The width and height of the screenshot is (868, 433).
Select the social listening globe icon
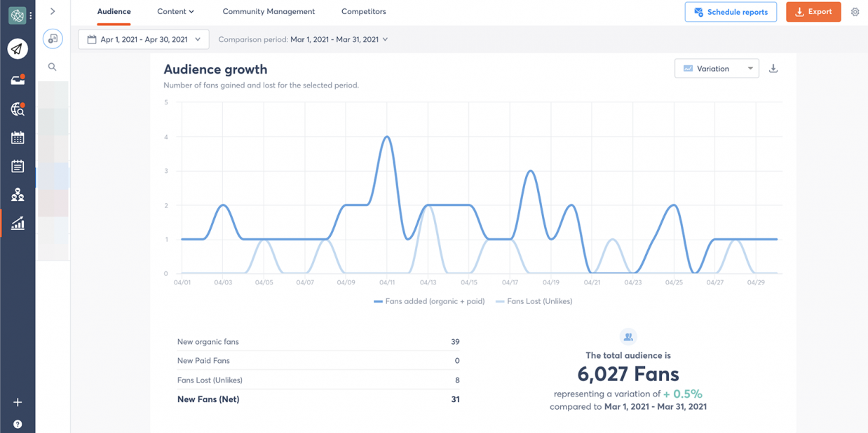[18, 110]
